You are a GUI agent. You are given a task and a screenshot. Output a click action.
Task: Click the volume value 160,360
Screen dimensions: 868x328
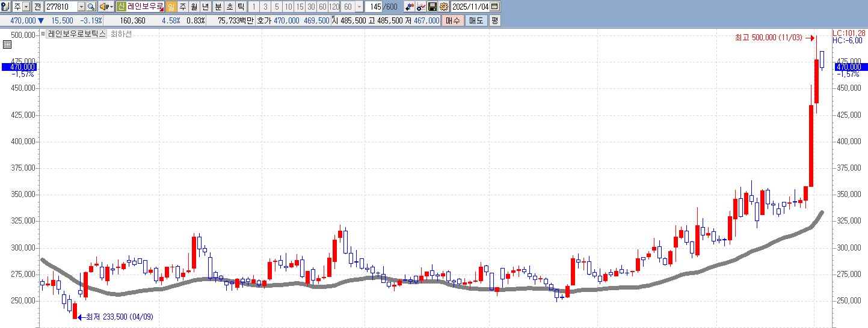point(132,20)
